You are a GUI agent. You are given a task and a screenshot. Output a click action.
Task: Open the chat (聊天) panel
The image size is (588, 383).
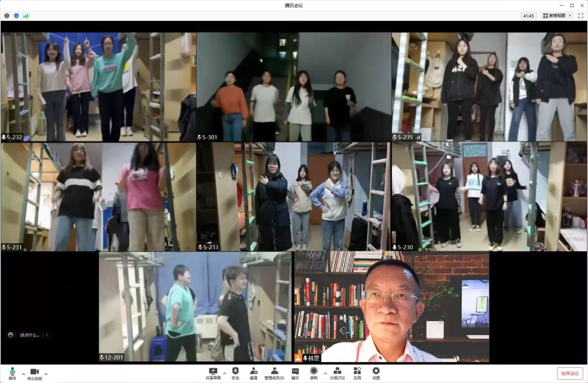pos(295,373)
